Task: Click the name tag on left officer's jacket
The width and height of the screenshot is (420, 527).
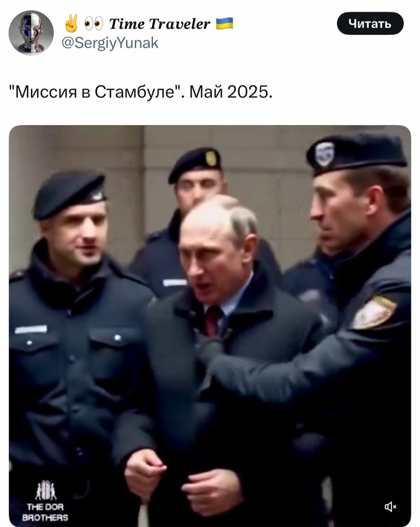Action: point(31,329)
